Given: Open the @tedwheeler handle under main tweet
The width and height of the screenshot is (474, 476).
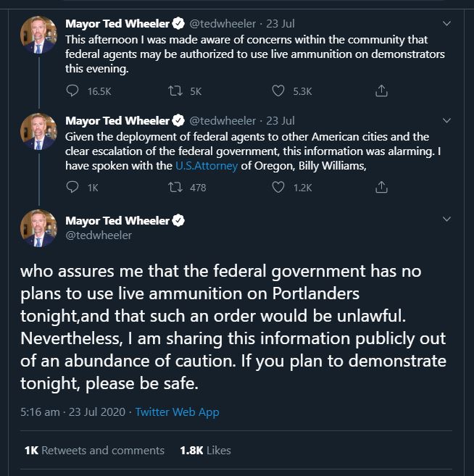Looking at the screenshot, I should point(99,235).
